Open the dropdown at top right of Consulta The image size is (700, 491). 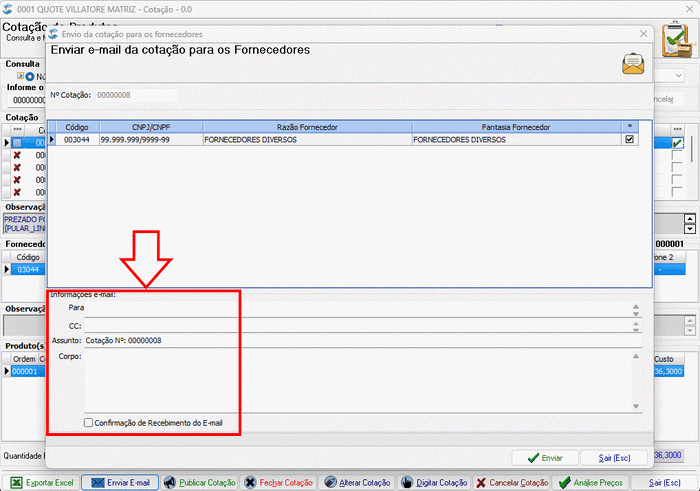tap(679, 75)
